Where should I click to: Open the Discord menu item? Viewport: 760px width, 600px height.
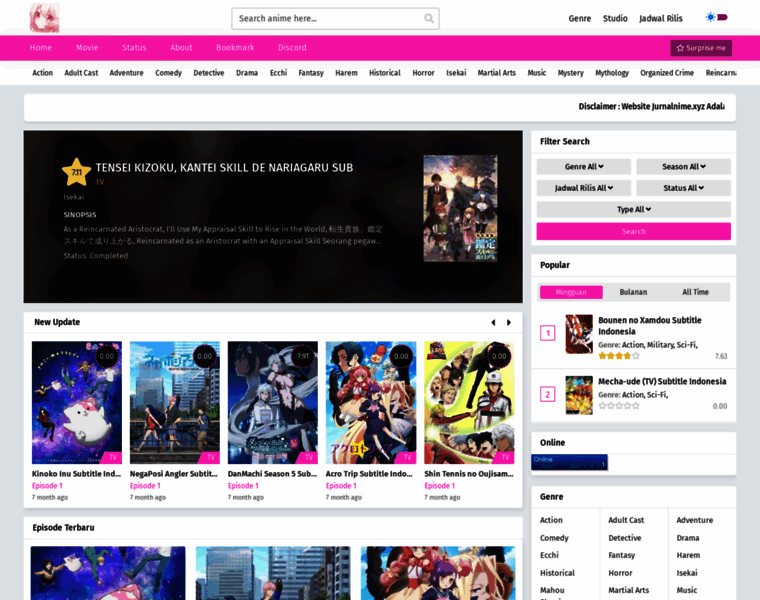coord(292,47)
